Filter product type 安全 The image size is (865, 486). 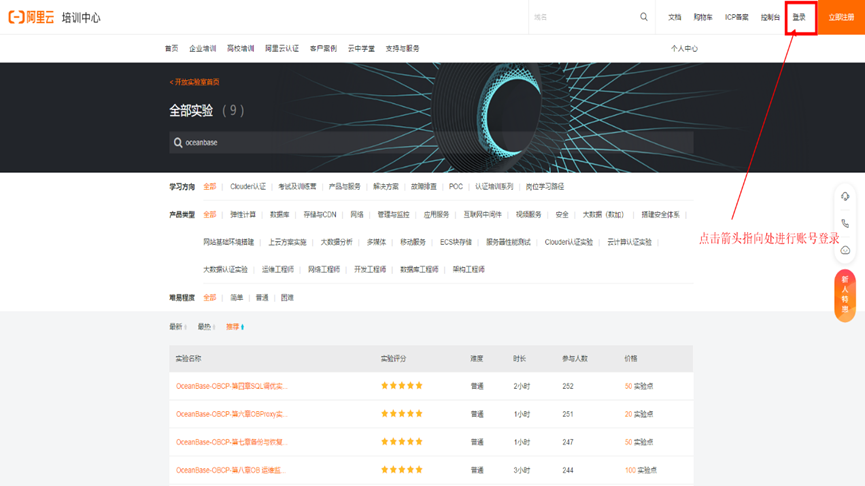pos(562,215)
